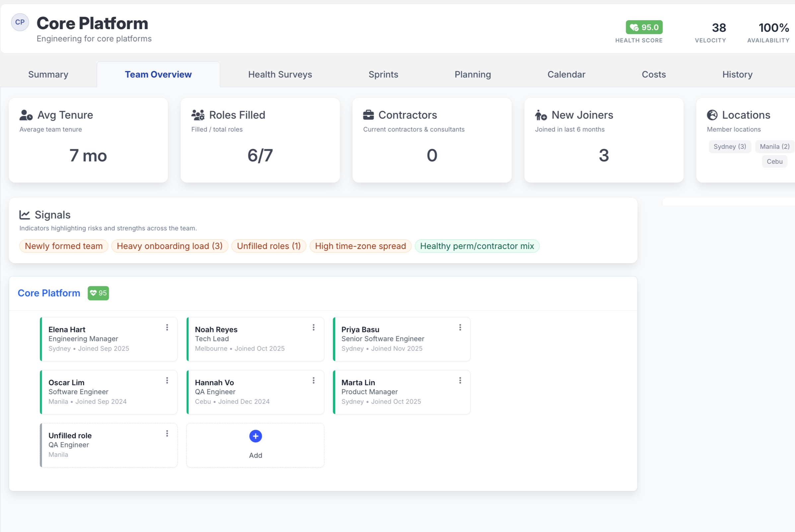Click the Core Platform team link
The width and height of the screenshot is (795, 532).
pos(49,293)
